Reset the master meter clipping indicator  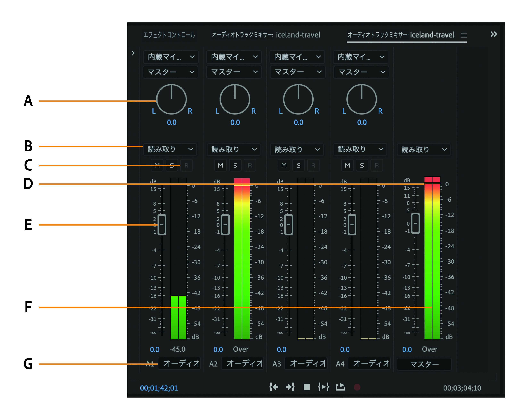pos(432,179)
